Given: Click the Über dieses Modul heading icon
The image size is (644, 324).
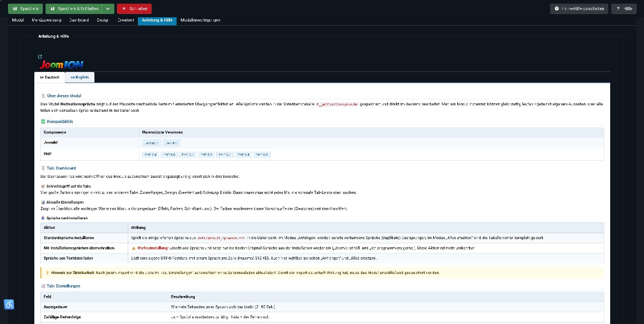Looking at the screenshot, I should [x=43, y=96].
